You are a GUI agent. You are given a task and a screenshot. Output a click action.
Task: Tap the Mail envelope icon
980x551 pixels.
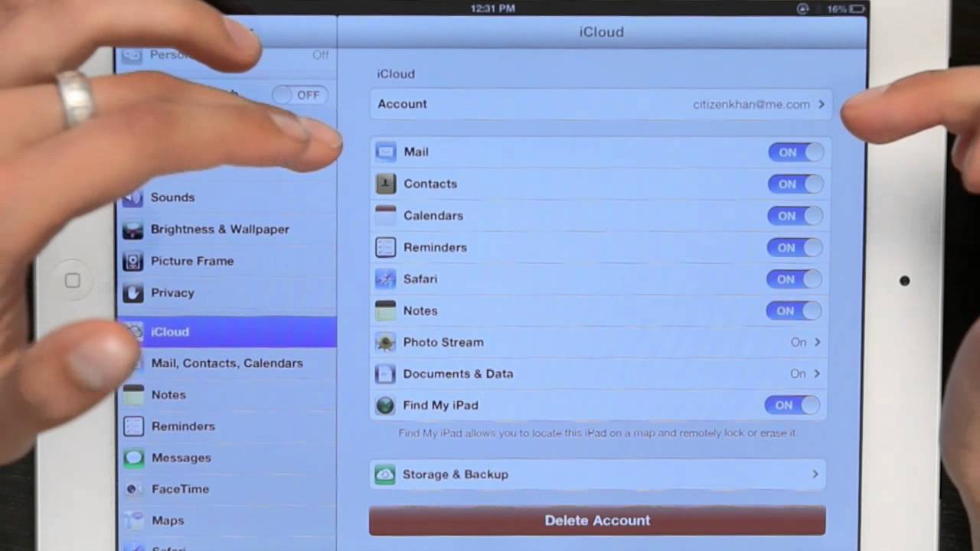click(386, 152)
